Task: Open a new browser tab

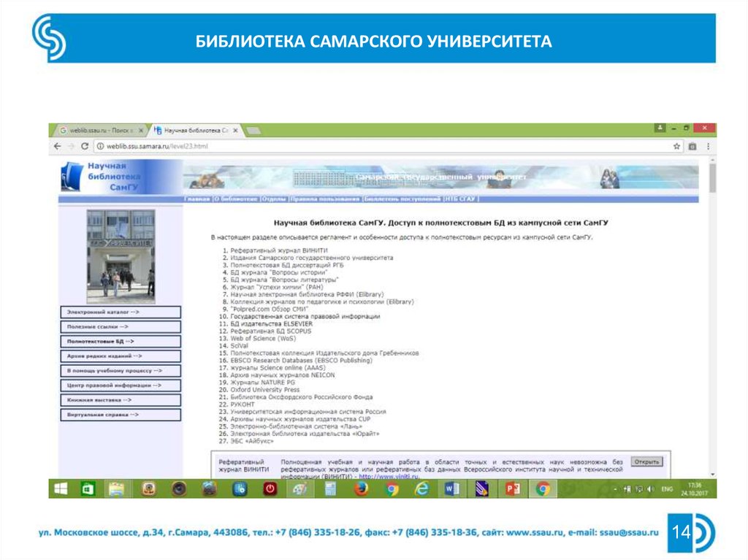Action: pos(253,130)
